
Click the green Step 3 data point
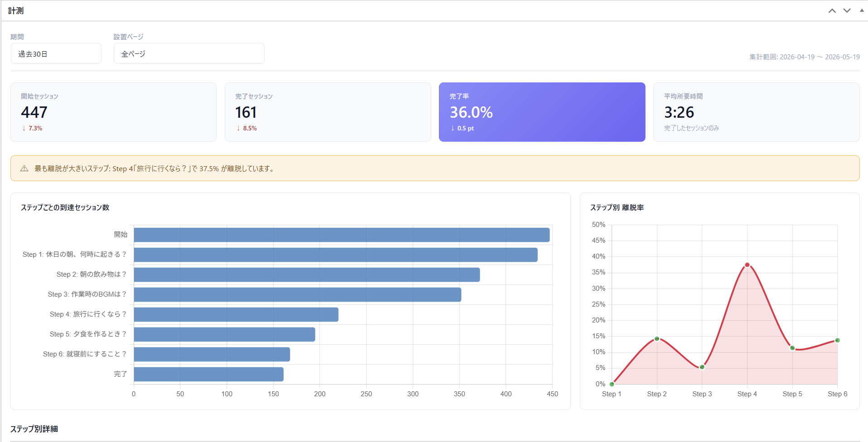click(702, 367)
